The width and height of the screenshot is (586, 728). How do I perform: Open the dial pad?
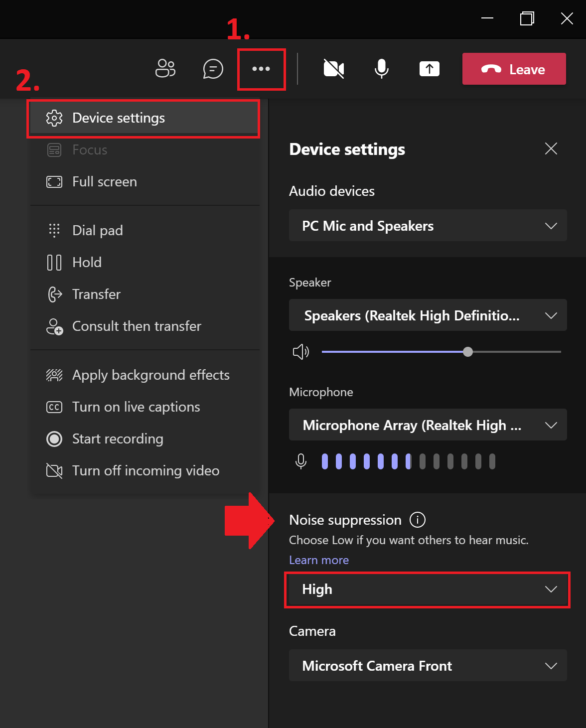pos(97,230)
